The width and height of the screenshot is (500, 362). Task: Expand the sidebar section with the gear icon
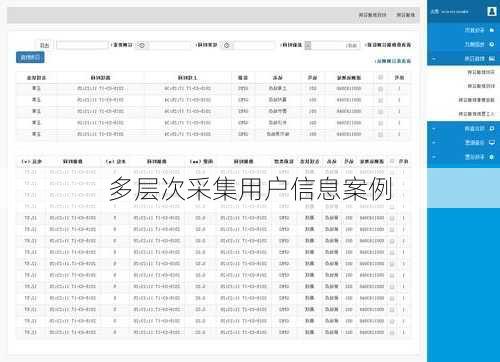(434, 157)
